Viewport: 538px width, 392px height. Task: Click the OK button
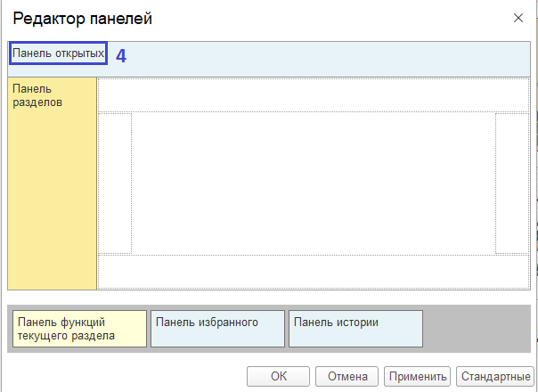278,376
